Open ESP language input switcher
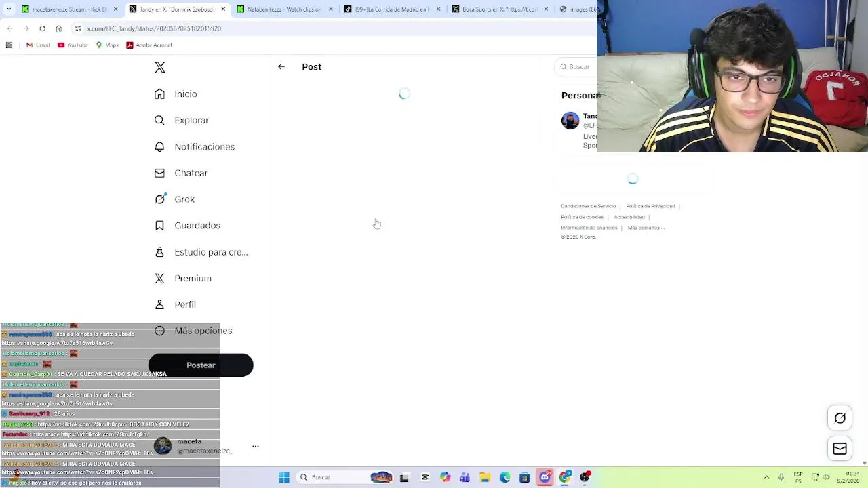 [798, 477]
